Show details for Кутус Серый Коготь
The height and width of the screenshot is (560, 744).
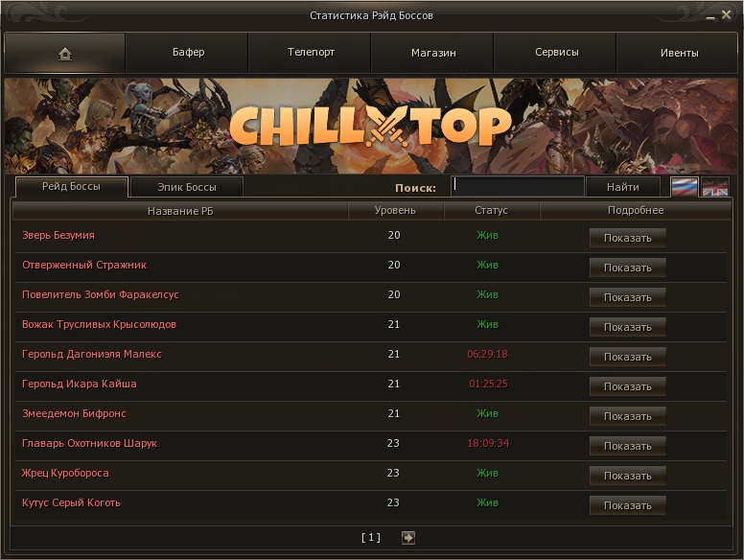pos(627,505)
